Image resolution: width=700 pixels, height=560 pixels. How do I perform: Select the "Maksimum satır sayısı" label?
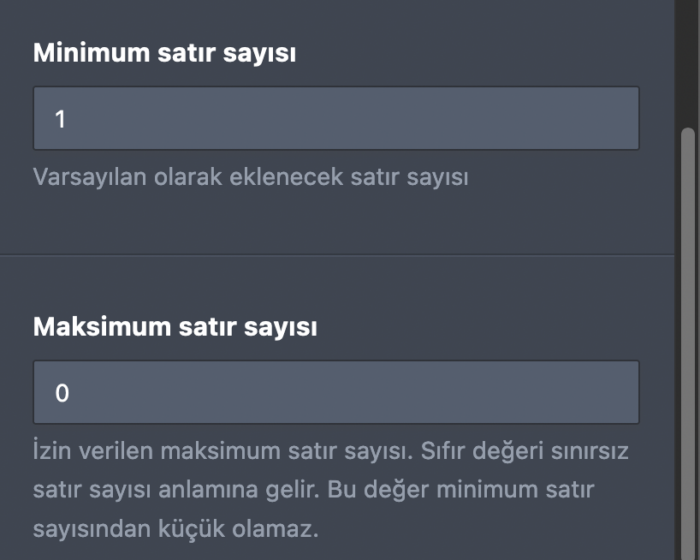pyautogui.click(x=175, y=326)
